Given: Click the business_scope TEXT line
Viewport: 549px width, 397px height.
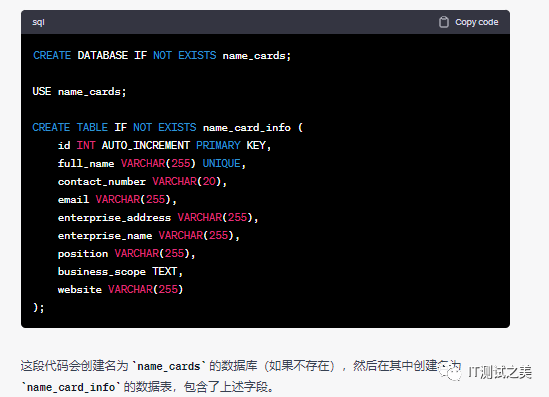Looking at the screenshot, I should [x=120, y=272].
